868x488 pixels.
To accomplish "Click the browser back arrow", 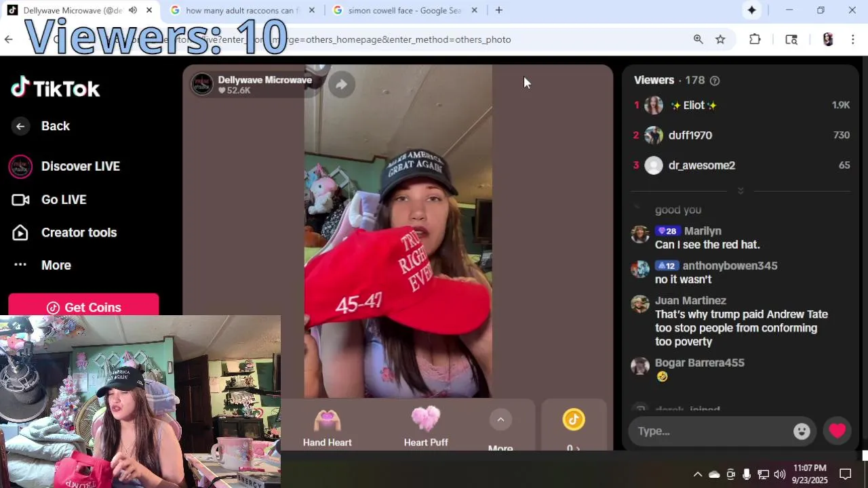I will click(8, 39).
